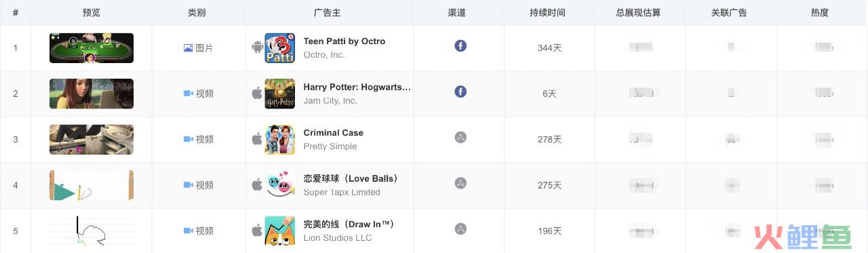Open the Teen Patti by Octro app icon

coord(279,48)
